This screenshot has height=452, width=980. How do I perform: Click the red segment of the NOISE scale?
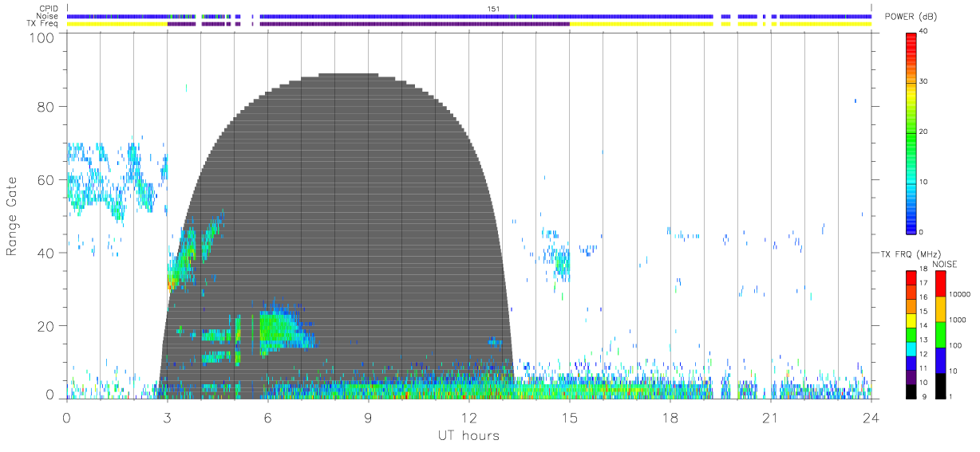[939, 284]
